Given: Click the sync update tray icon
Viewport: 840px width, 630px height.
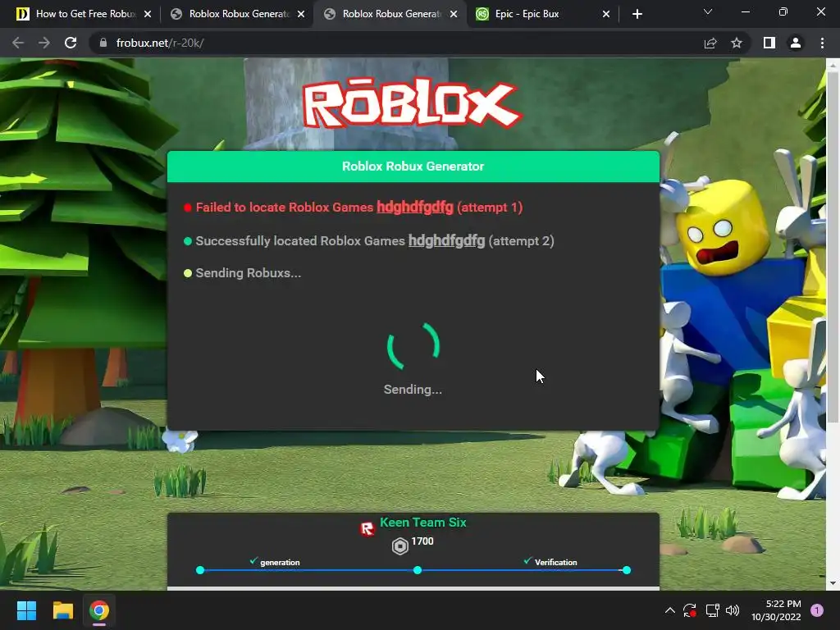Looking at the screenshot, I should pyautogui.click(x=690, y=610).
